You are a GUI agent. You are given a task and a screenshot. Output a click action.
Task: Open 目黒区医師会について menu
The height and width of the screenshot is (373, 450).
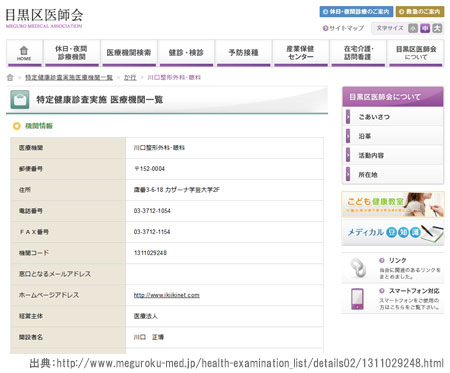[416, 53]
